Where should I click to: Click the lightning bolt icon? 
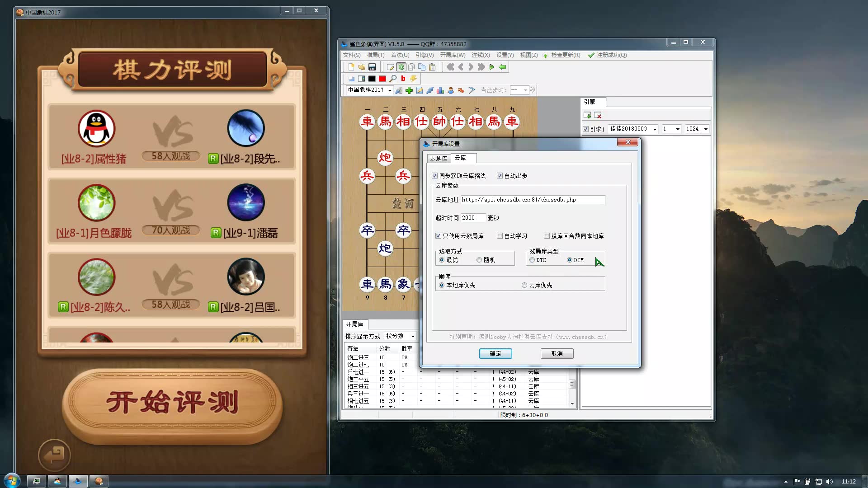[413, 79]
